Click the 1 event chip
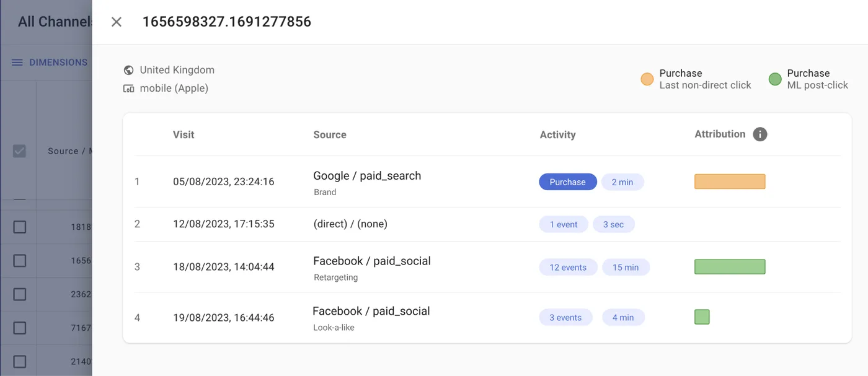 pyautogui.click(x=564, y=224)
